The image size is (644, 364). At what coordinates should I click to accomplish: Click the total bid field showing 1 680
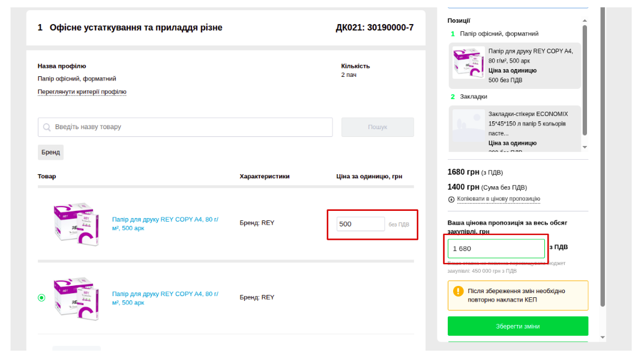[496, 248]
